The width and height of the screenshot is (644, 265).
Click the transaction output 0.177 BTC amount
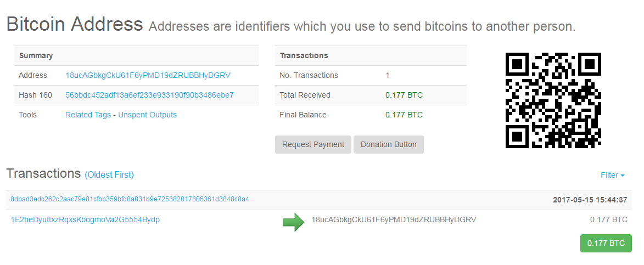(609, 220)
